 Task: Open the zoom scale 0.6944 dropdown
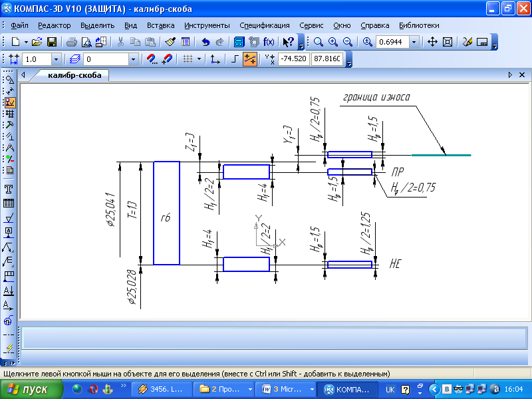(414, 42)
